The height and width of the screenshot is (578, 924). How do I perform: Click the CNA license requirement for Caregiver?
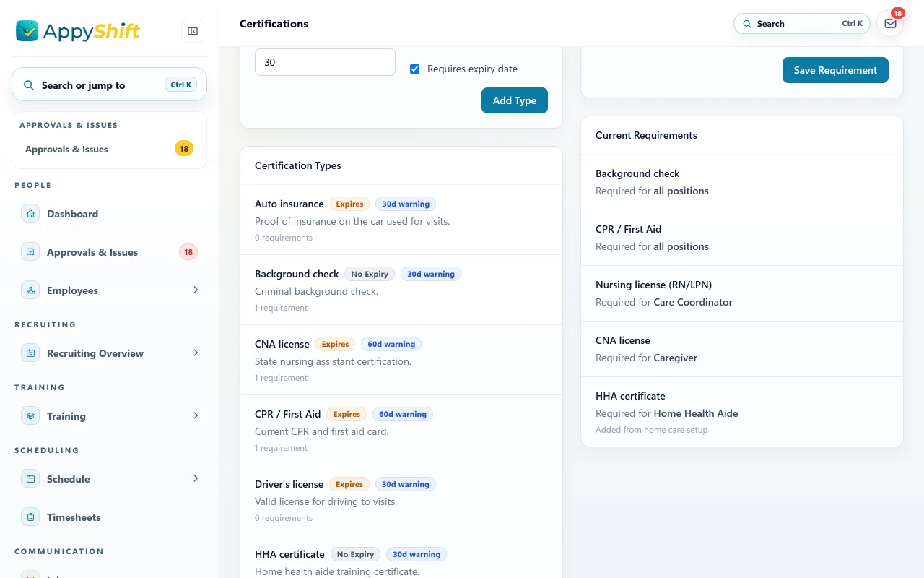(x=742, y=349)
